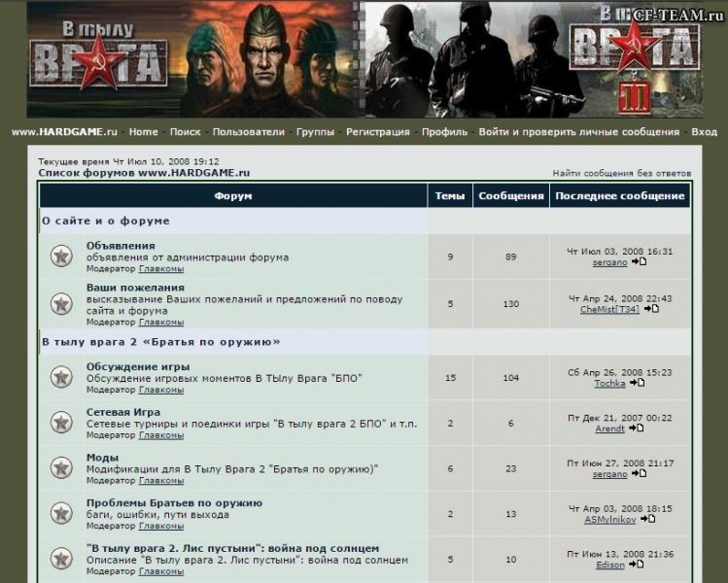Click Главкомы moderator link under Сетевая Игра
This screenshot has width=728, height=583.
pyautogui.click(x=161, y=435)
